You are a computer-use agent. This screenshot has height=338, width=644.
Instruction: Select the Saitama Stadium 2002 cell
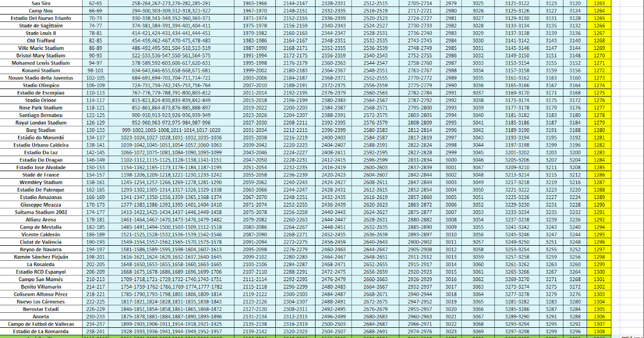[41, 212]
